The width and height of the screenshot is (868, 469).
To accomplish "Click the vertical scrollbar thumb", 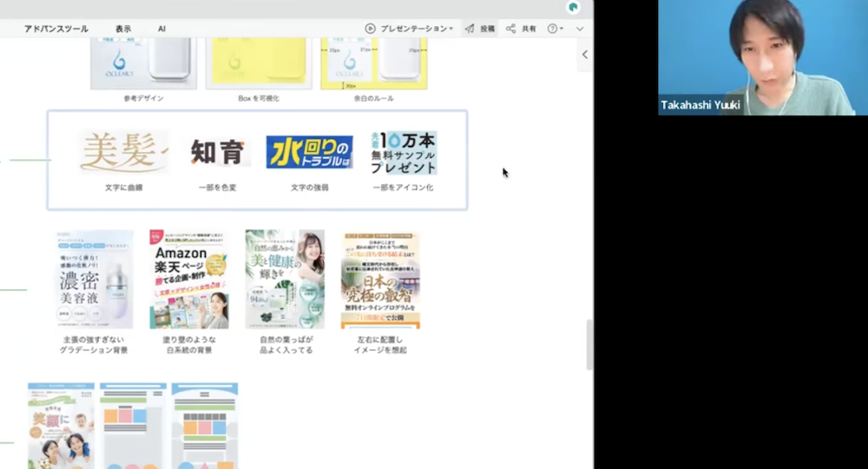I will 589,345.
